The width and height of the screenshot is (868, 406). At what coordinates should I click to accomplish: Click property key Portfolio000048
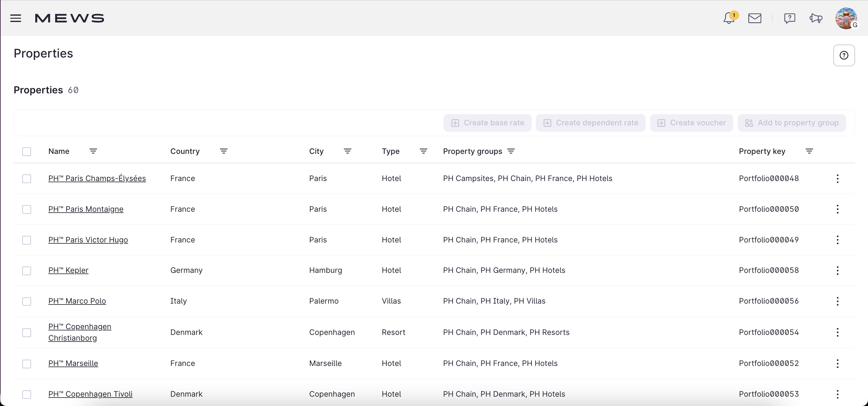click(x=769, y=178)
